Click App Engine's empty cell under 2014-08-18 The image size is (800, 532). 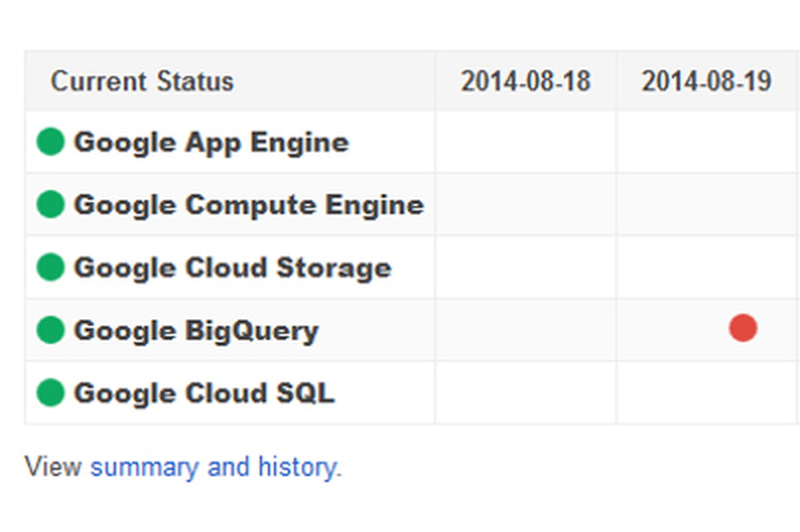(x=525, y=142)
